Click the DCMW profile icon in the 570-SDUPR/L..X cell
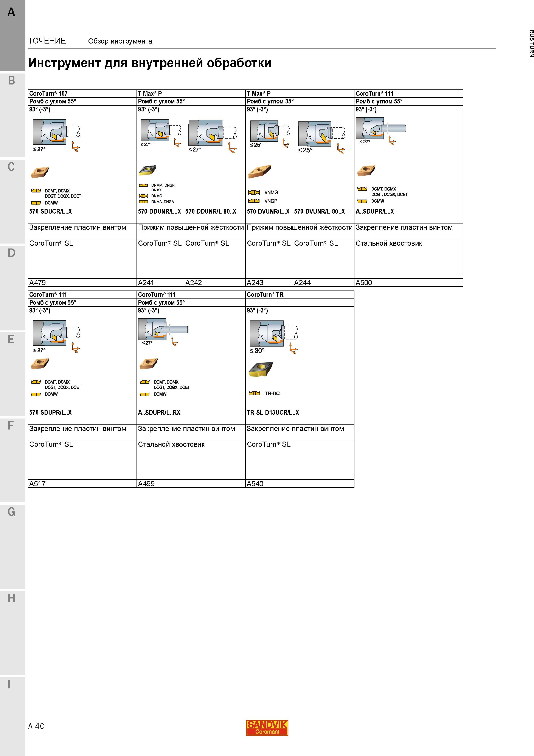Screen dimensions: 534x756 point(36,394)
